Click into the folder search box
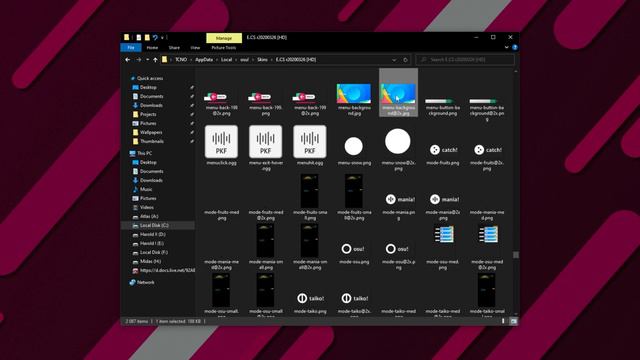This screenshot has height=360, width=640. 465,60
